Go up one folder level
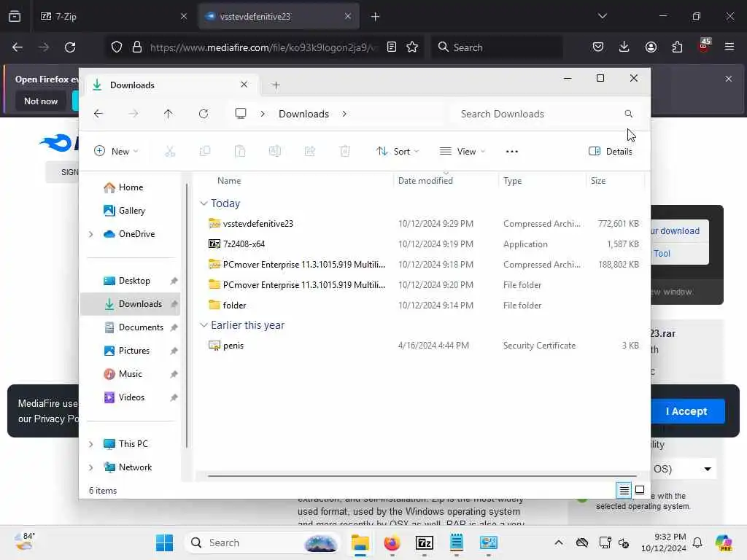The width and height of the screenshot is (747, 560). pyautogui.click(x=169, y=114)
